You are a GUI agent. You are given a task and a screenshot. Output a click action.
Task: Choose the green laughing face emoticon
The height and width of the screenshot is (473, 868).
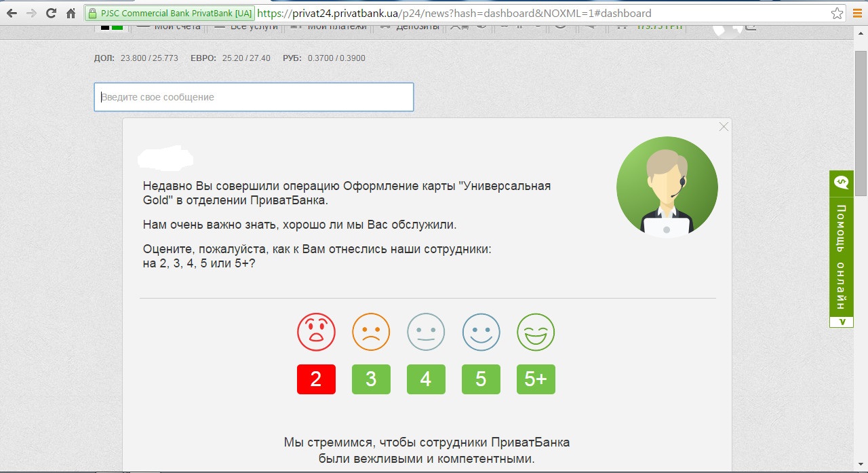536,332
